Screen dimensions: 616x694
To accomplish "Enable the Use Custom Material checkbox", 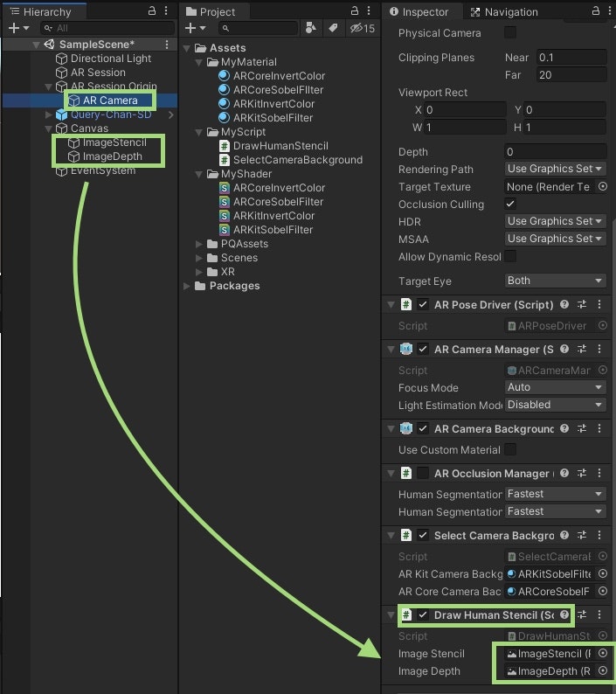I will [x=510, y=449].
